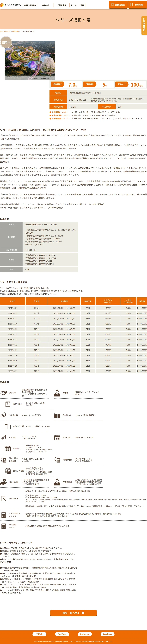Screen dimensions: 147x644
Task: Click the Narita project aerial image
Action: tap(30, 61)
